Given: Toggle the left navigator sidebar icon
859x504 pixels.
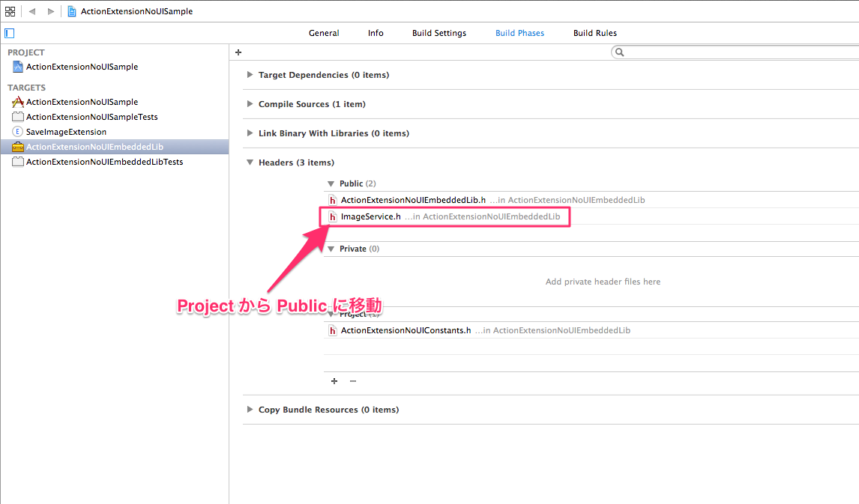Looking at the screenshot, I should pyautogui.click(x=9, y=33).
